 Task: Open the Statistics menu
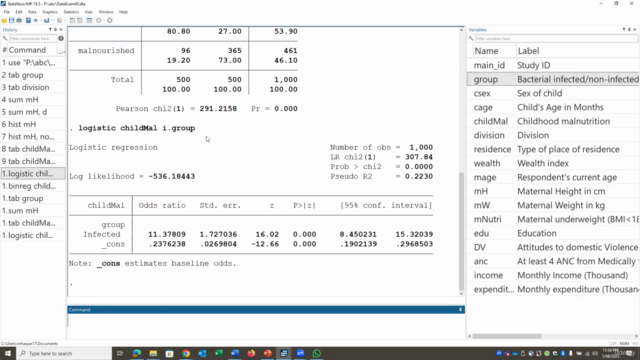(x=71, y=12)
